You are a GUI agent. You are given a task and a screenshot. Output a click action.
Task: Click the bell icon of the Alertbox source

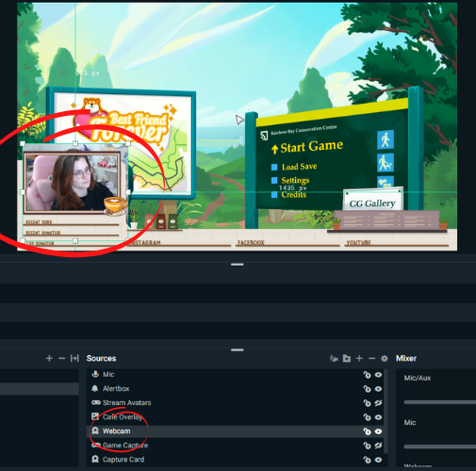pos(95,388)
